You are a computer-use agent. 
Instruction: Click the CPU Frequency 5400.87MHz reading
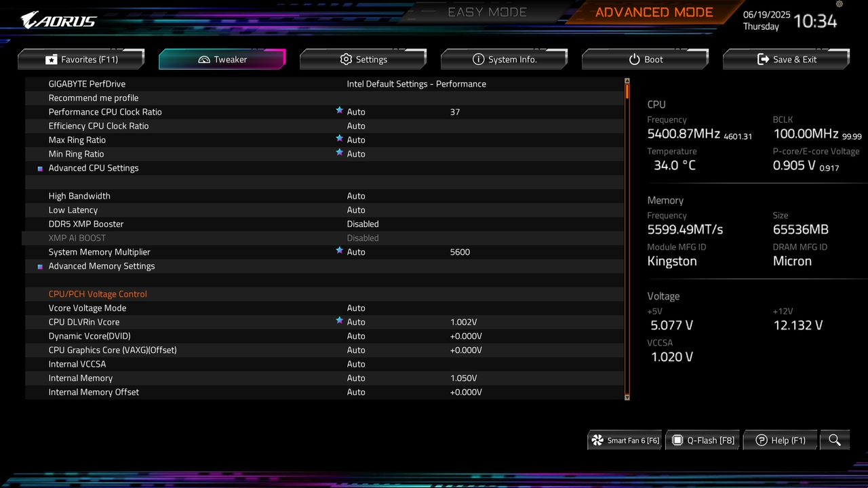click(684, 134)
